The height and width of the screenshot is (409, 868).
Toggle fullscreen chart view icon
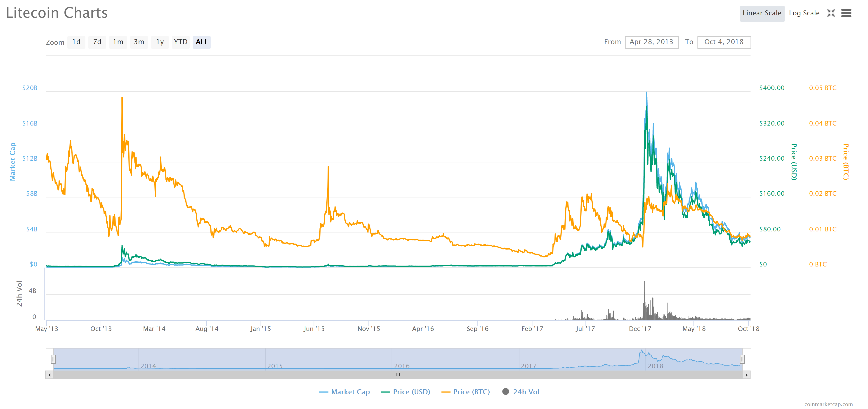tap(831, 13)
